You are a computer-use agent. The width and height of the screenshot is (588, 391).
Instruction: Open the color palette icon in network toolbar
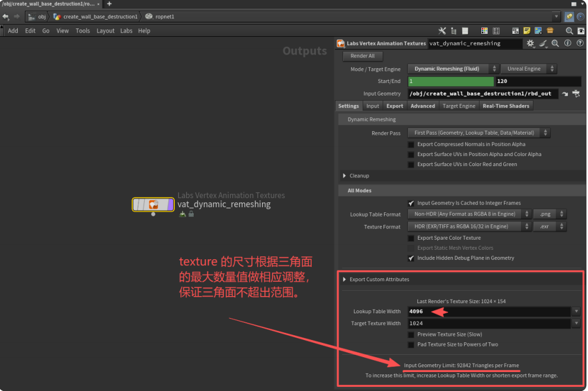pyautogui.click(x=484, y=31)
